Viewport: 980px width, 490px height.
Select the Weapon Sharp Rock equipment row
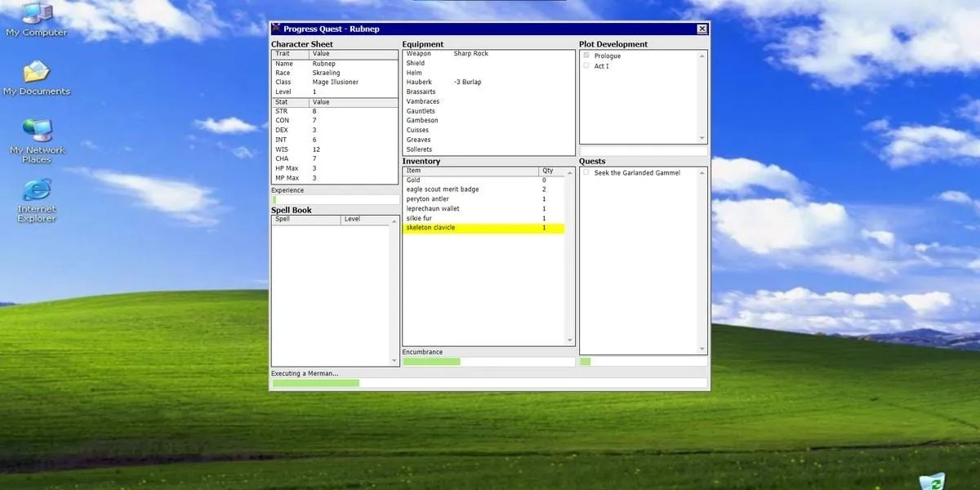pos(488,53)
